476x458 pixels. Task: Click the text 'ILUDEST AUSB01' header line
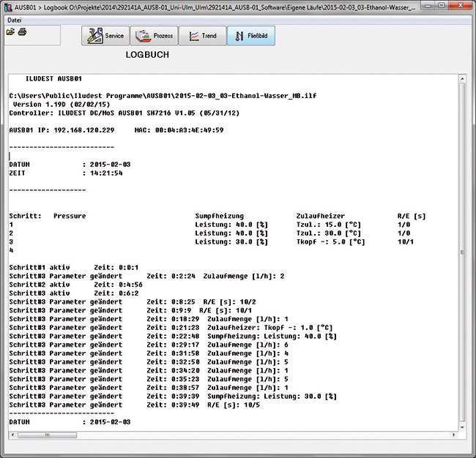(53, 79)
